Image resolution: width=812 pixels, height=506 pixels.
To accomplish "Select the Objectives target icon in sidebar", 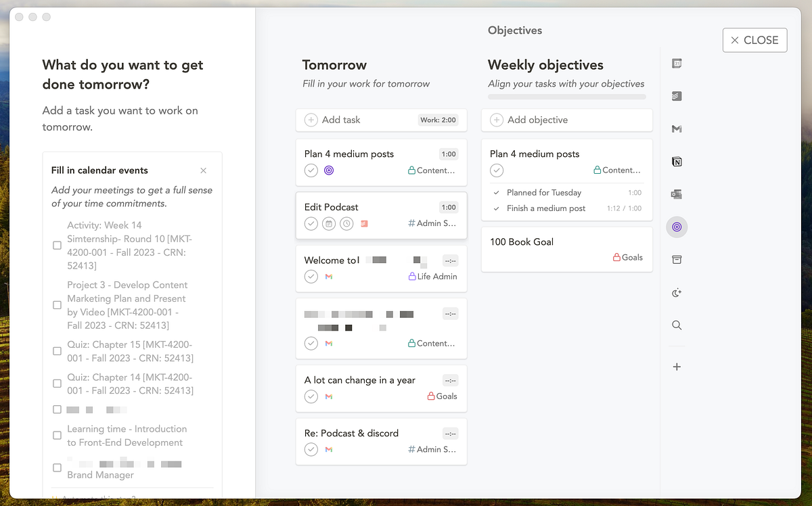I will pos(677,227).
